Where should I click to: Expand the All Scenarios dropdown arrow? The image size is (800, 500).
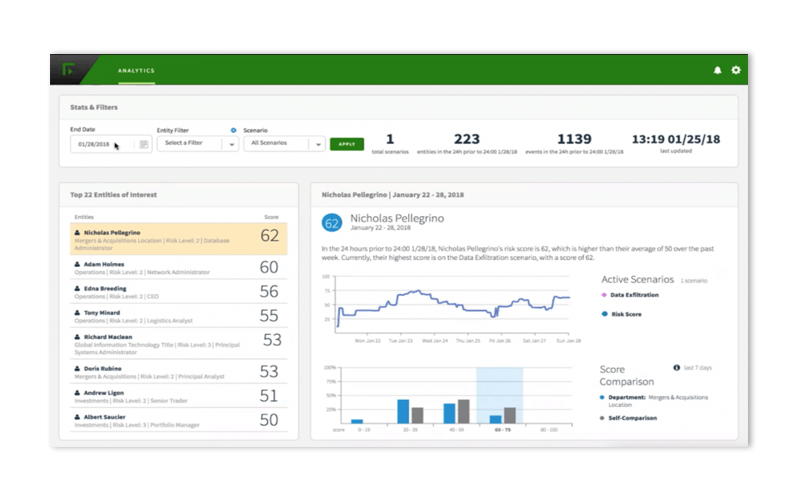tap(318, 144)
